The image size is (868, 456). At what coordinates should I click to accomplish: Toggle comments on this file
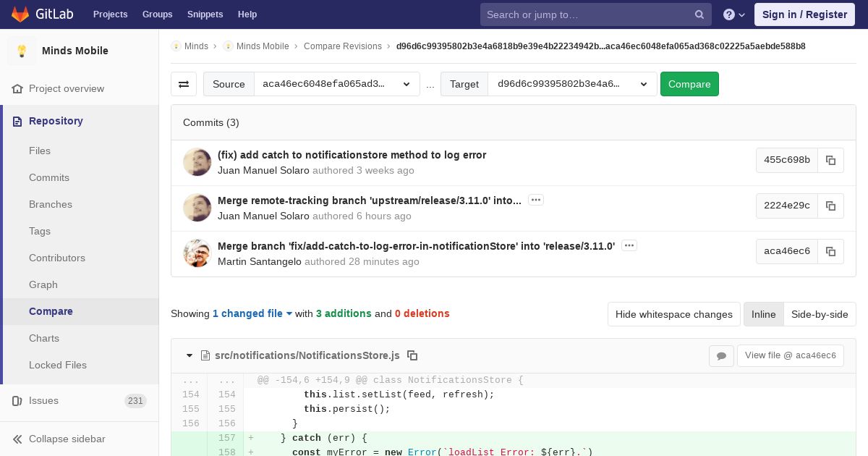[721, 355]
